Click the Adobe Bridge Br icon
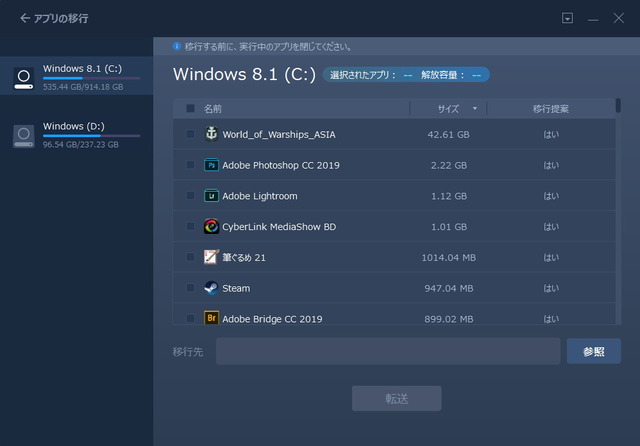 211,318
